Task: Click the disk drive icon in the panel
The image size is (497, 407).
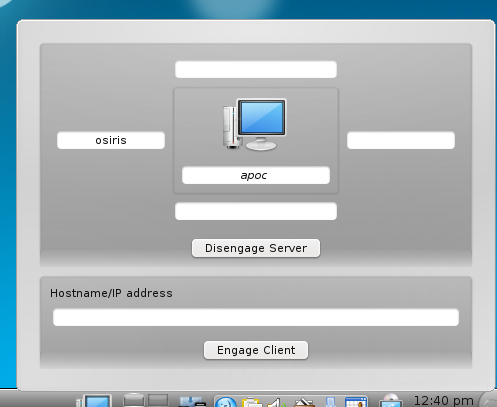Action: [133, 400]
